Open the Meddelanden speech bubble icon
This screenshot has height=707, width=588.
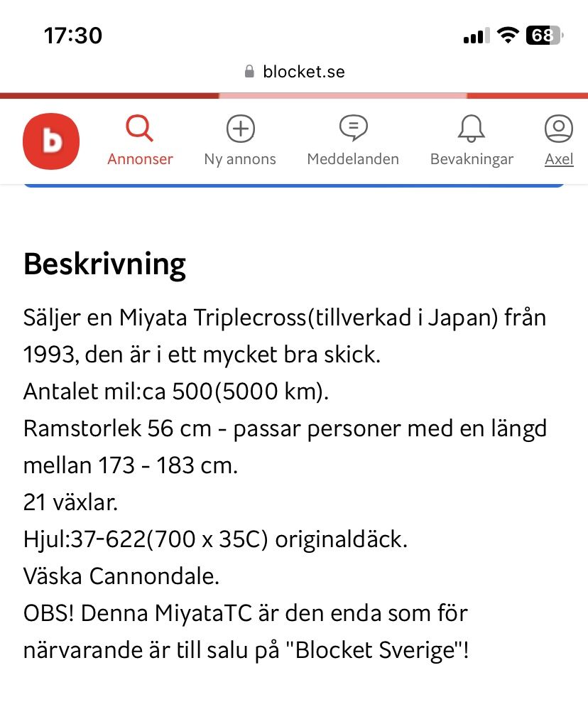pos(353,129)
